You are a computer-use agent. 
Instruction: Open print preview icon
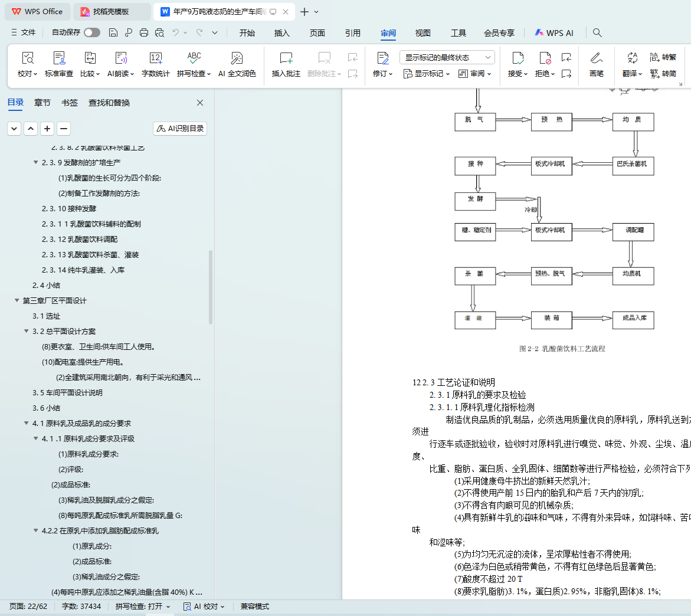[159, 32]
